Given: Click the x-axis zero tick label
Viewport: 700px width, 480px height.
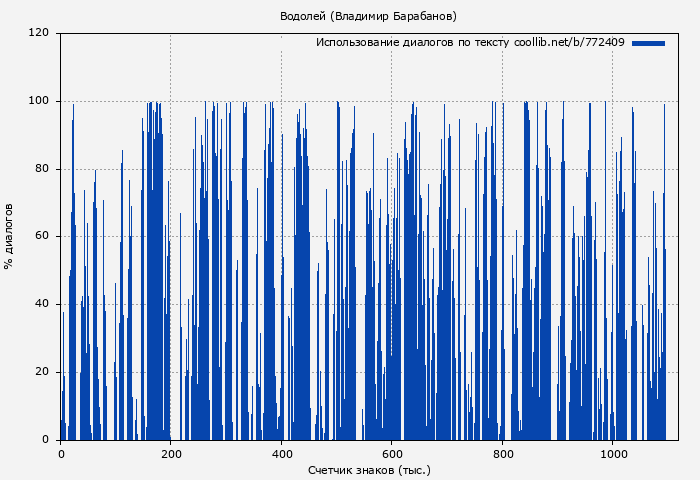Looking at the screenshot, I should (61, 454).
